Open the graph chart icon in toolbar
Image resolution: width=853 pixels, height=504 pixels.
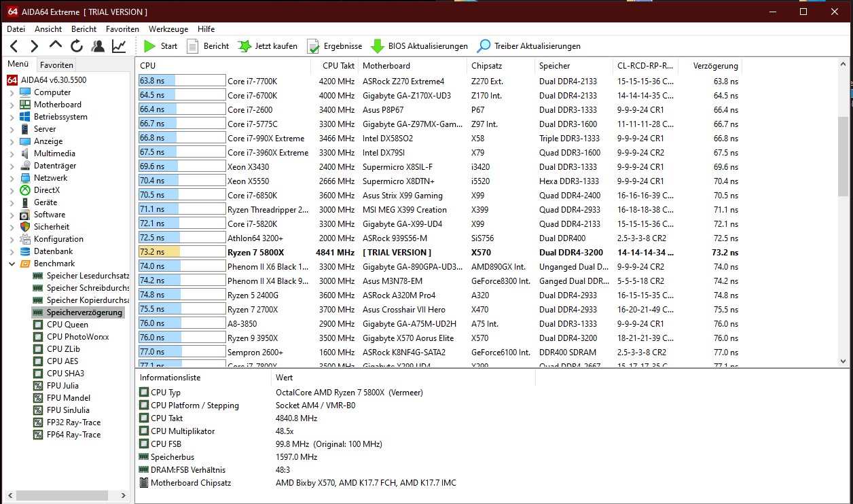point(119,46)
